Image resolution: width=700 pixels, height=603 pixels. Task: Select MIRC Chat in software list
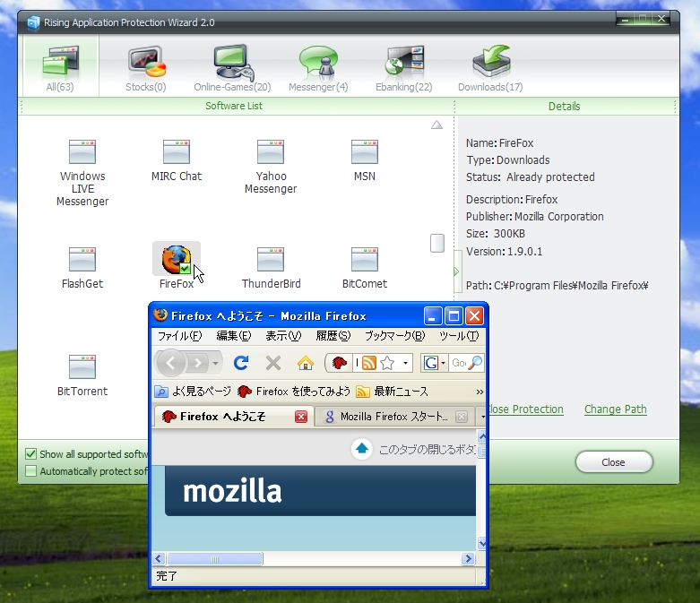tap(177, 160)
